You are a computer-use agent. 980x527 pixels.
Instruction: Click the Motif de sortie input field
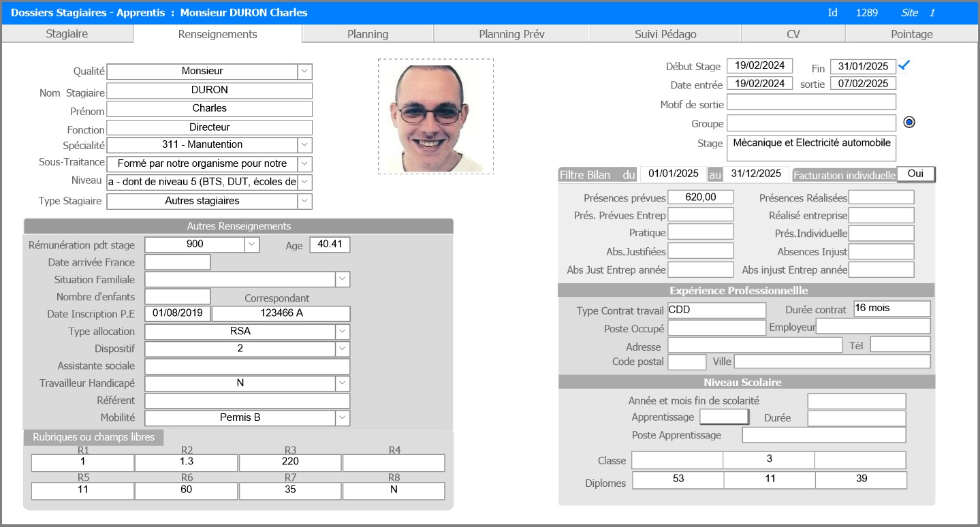[x=811, y=102]
